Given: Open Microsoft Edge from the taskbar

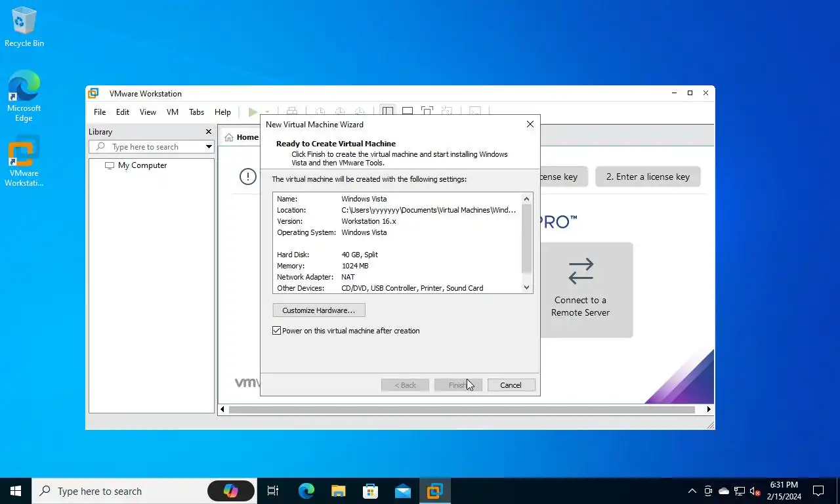Looking at the screenshot, I should tap(306, 491).
